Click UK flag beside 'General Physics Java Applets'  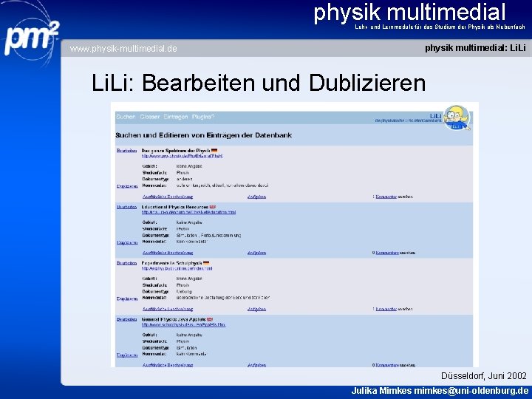click(210, 319)
